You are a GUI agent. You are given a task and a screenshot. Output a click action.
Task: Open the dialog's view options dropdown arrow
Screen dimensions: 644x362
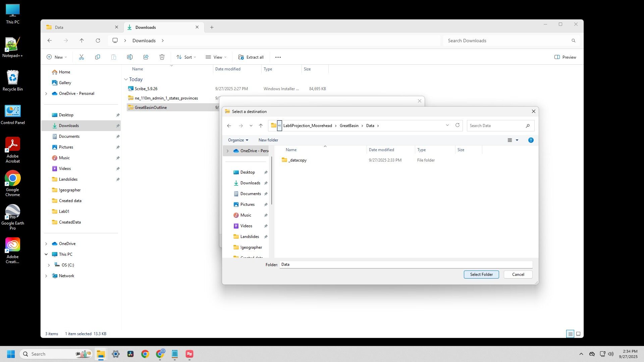tap(517, 140)
